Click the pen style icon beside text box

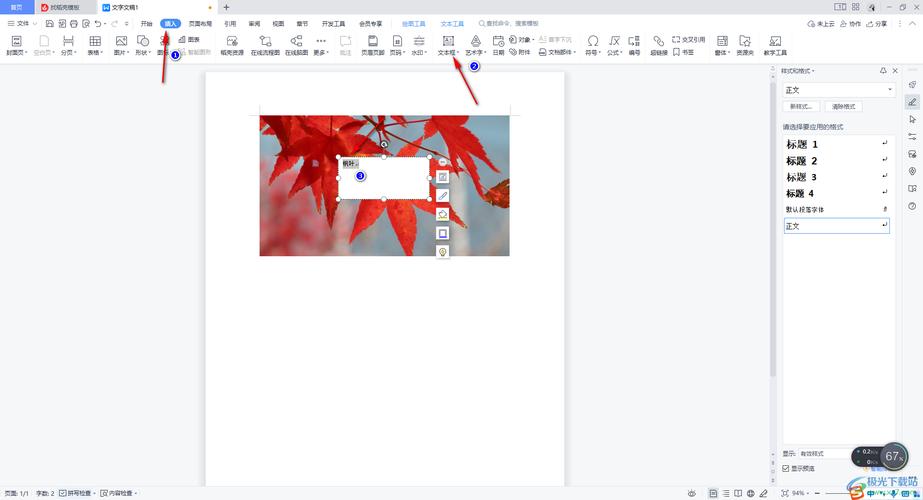(x=443, y=196)
